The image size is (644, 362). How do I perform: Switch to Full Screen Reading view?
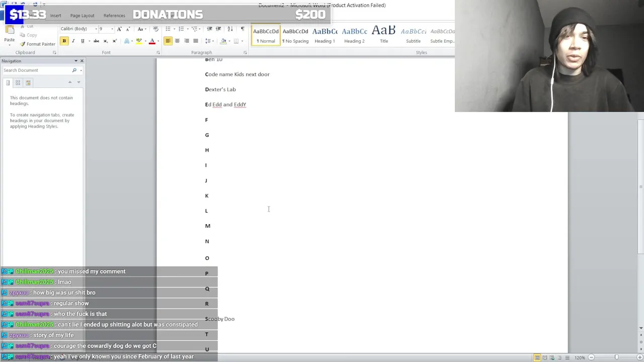point(545,357)
